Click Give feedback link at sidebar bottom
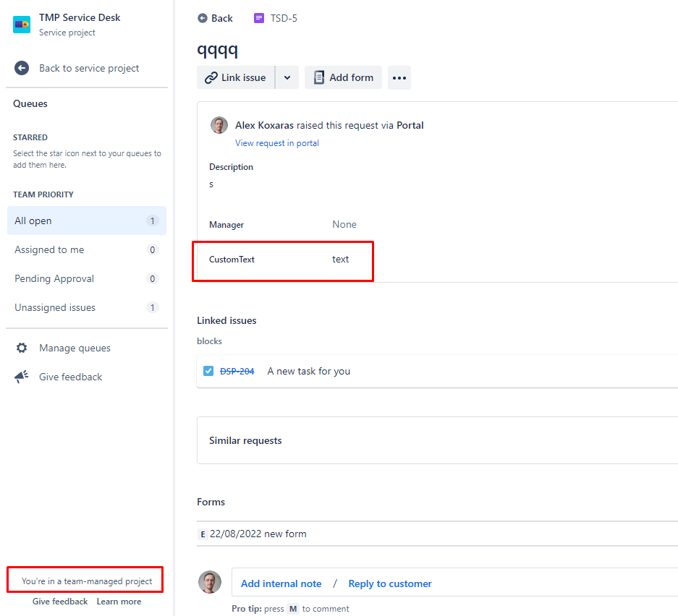Screen dimensions: 678x616 [x=60, y=602]
